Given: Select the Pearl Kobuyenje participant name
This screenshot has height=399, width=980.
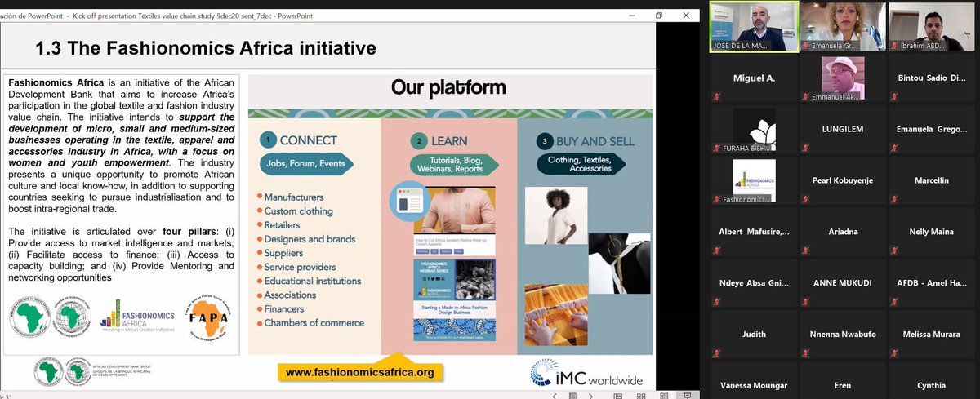Looking at the screenshot, I should [842, 180].
